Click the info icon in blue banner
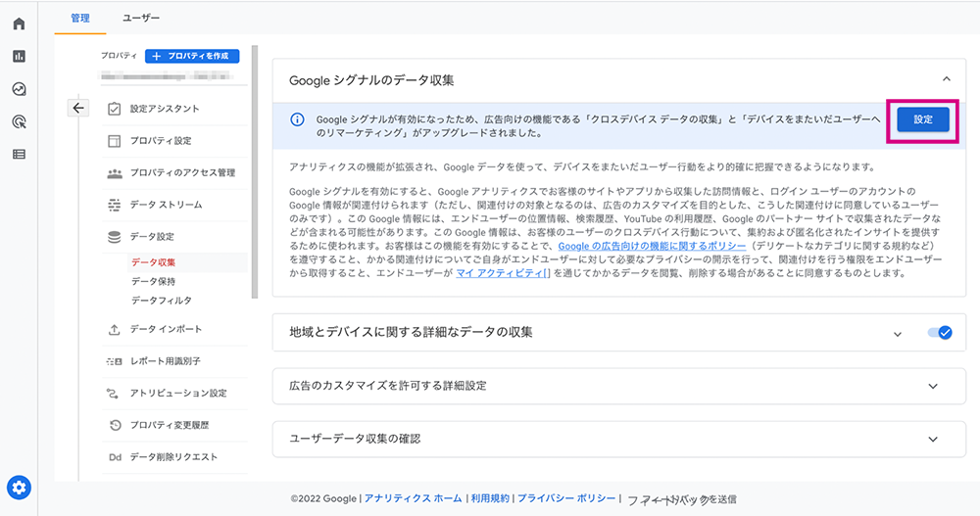 (298, 119)
